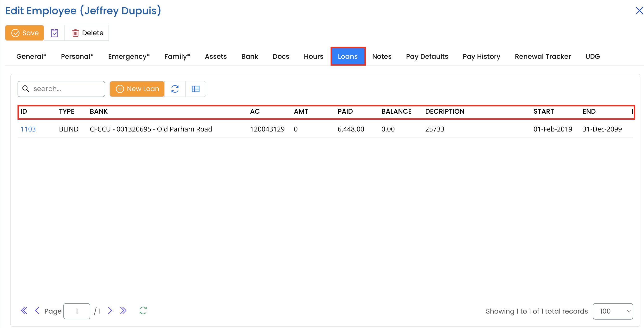
Task: Expand the 100 records-per-page dropdown
Action: (x=612, y=311)
